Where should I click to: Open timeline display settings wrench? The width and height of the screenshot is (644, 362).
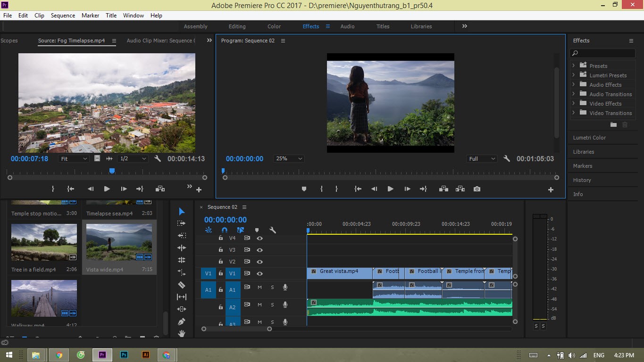point(273,230)
